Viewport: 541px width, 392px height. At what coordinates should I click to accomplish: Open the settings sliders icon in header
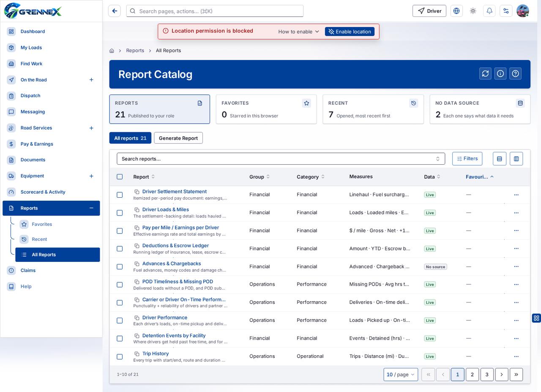tap(506, 11)
